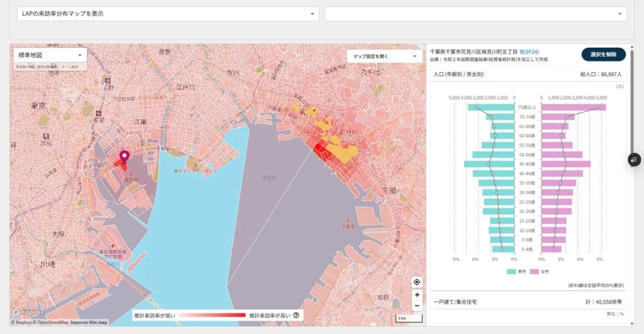The image size is (644, 334).
Task: Open the help icon beside 推計来訪率が高い
Action: point(296,316)
